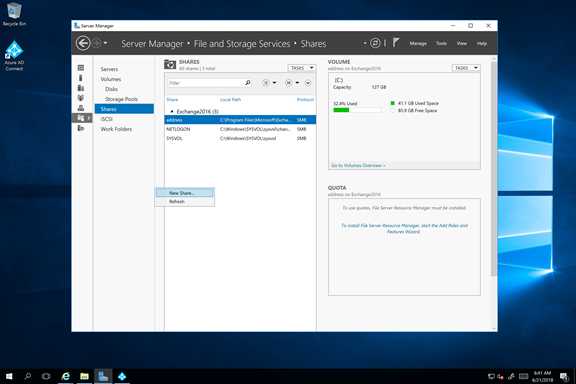Expand filter criteria chevron button
This screenshot has height=384, width=576.
(x=308, y=83)
